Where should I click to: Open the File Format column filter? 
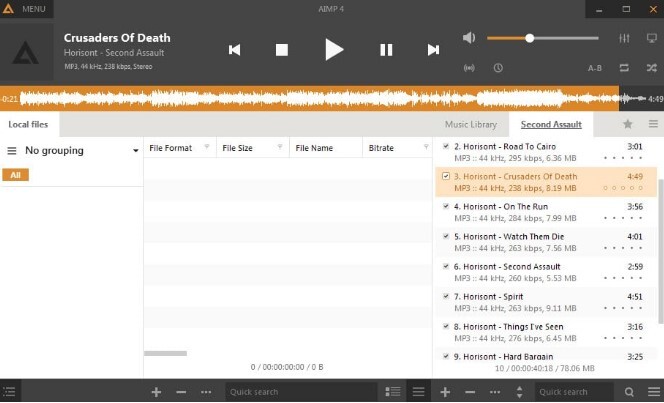click(x=207, y=148)
